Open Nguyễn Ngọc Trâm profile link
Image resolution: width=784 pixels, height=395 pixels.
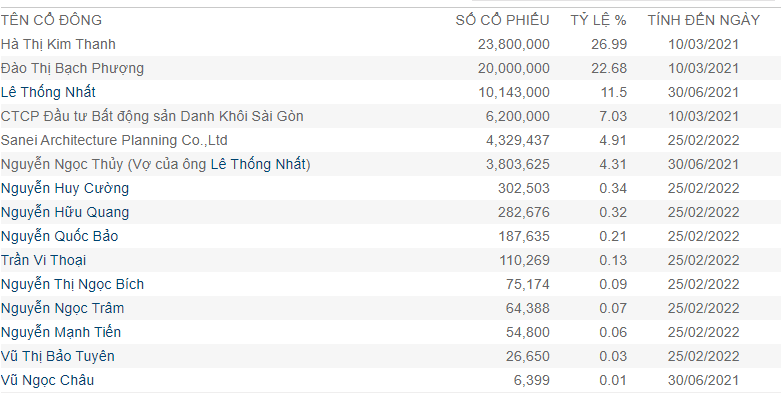coord(62,308)
